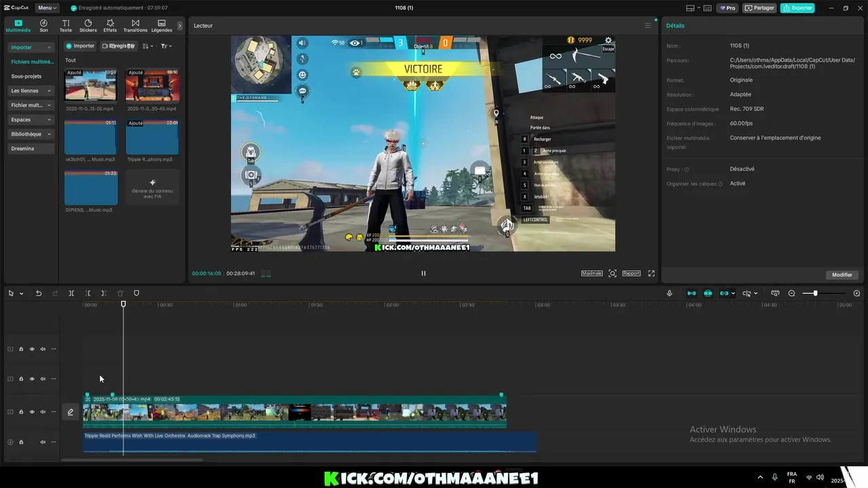Screen dimensions: 868x488
Task: Expand the Fichier mult... sidebar section
Action: pos(31,105)
